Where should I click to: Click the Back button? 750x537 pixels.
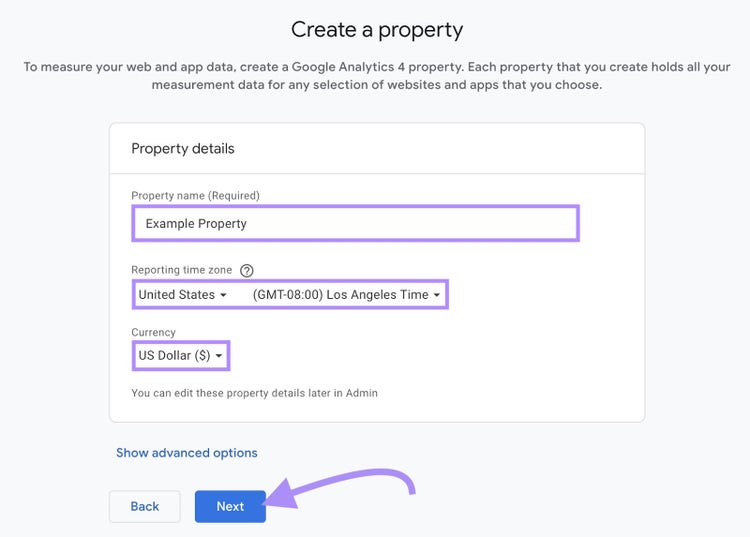pos(144,506)
